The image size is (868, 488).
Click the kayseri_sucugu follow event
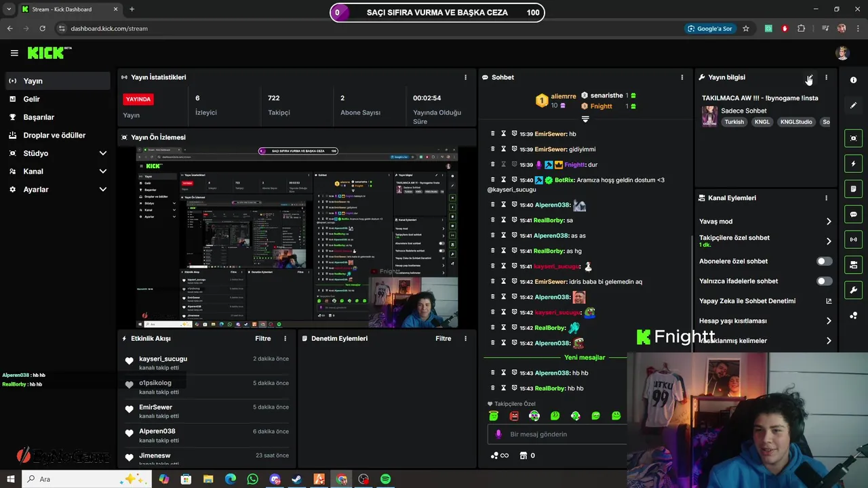(207, 363)
